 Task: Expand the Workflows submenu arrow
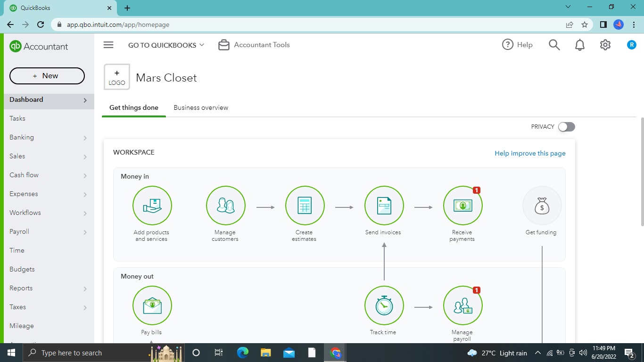tap(85, 214)
